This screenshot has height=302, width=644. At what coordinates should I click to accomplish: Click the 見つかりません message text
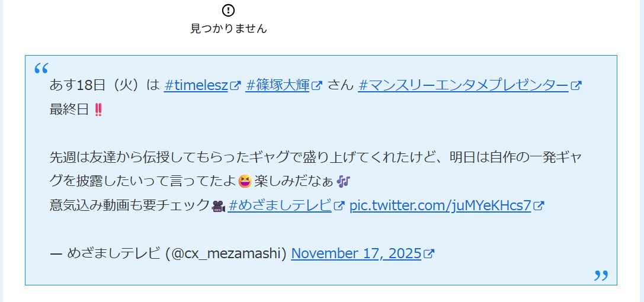click(228, 28)
